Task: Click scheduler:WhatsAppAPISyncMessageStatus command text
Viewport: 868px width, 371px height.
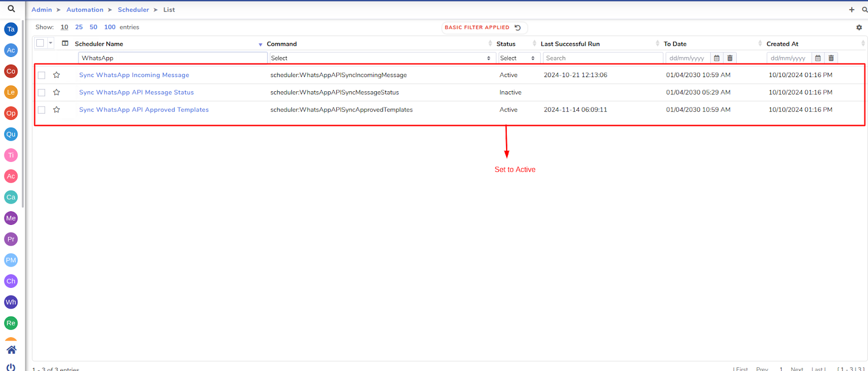Action: (x=335, y=92)
